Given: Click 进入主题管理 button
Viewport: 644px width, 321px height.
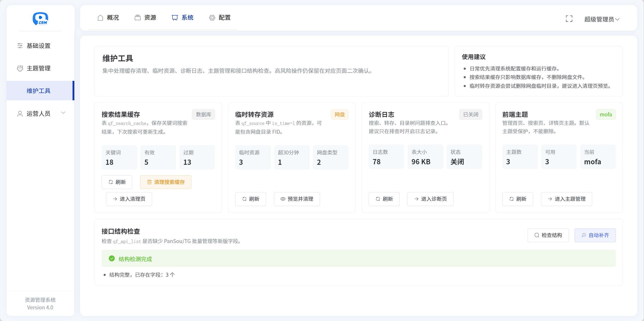Looking at the screenshot, I should click(567, 199).
